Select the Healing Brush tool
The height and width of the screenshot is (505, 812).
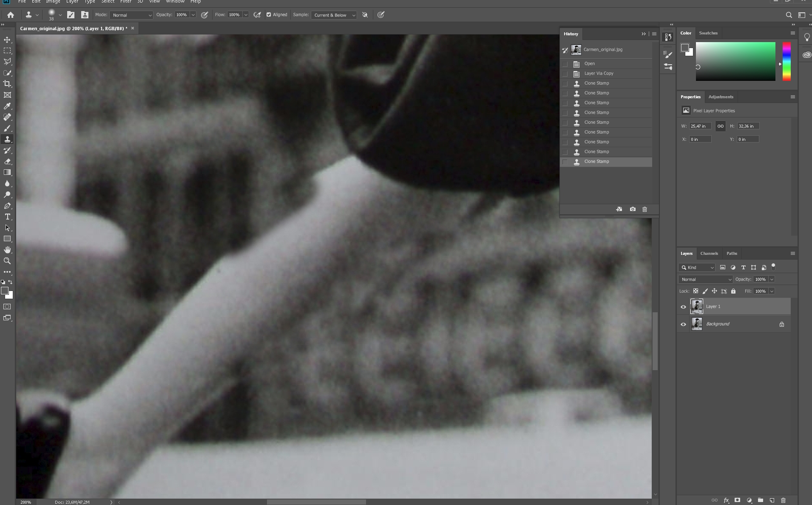pos(7,117)
